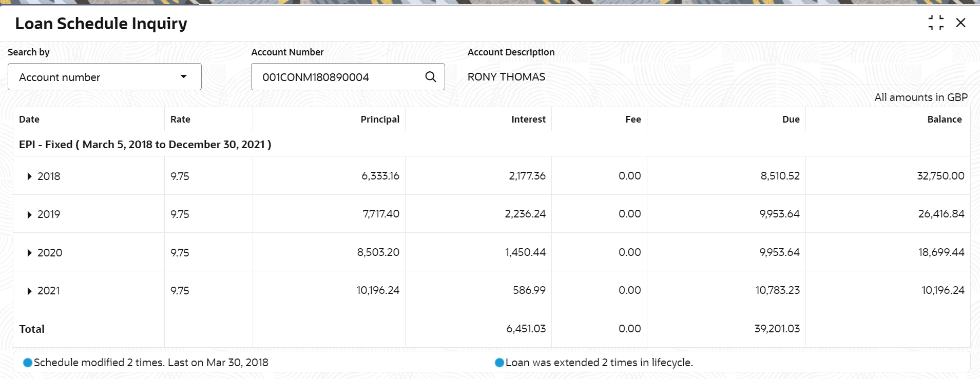Click the Fee column header
Screen dimensions: 980x379
[x=633, y=119]
